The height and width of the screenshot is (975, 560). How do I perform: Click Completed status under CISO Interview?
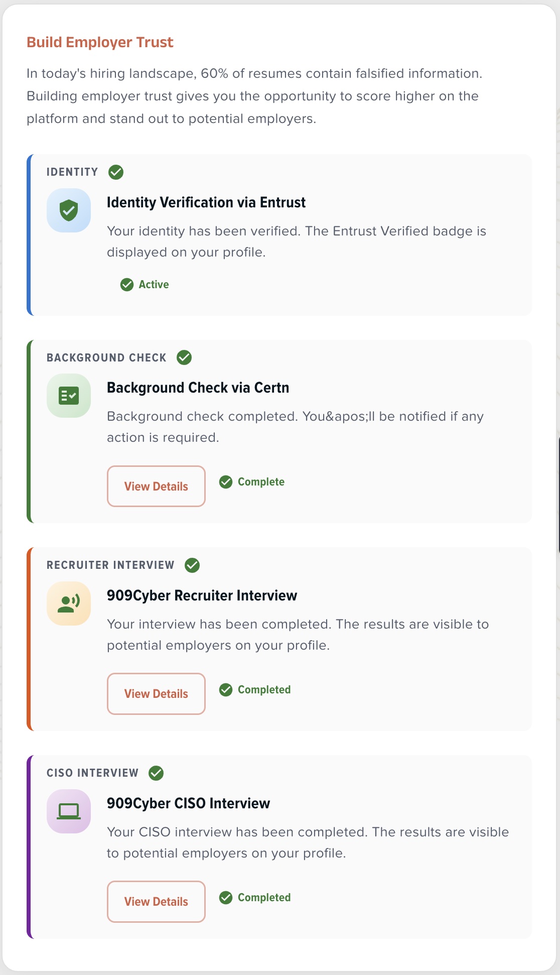pyautogui.click(x=264, y=898)
